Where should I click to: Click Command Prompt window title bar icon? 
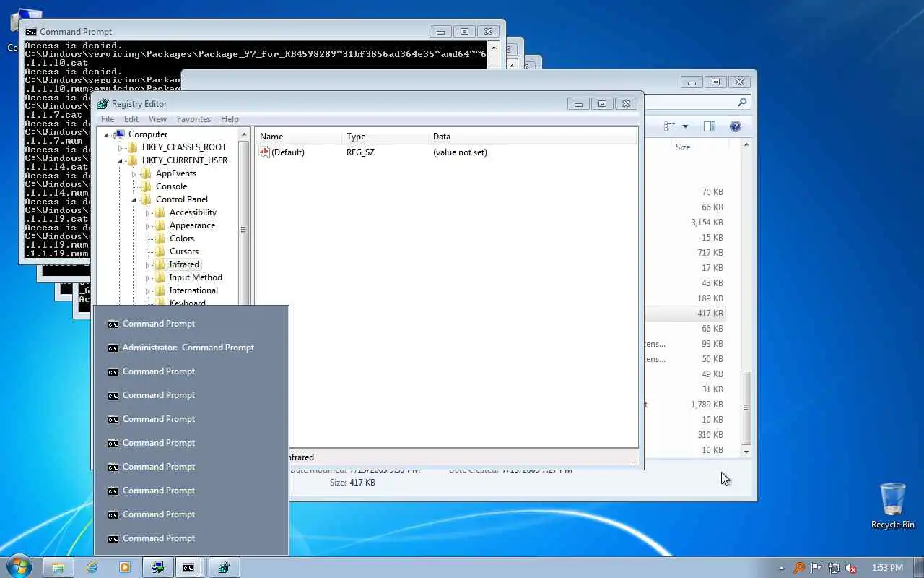(x=31, y=32)
